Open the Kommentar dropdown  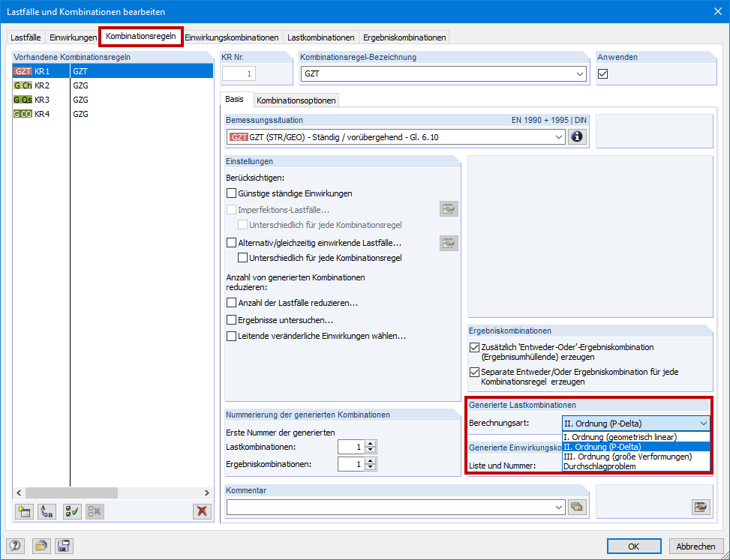pyautogui.click(x=559, y=508)
